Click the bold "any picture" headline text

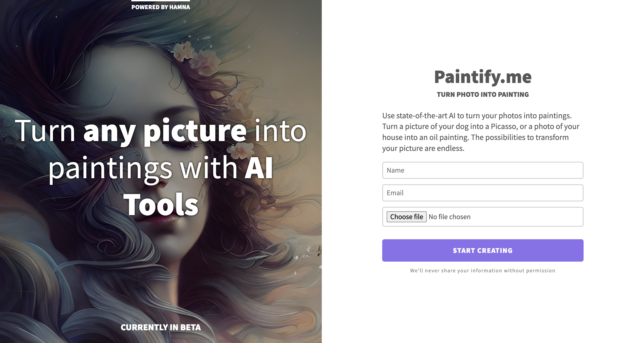[165, 131]
